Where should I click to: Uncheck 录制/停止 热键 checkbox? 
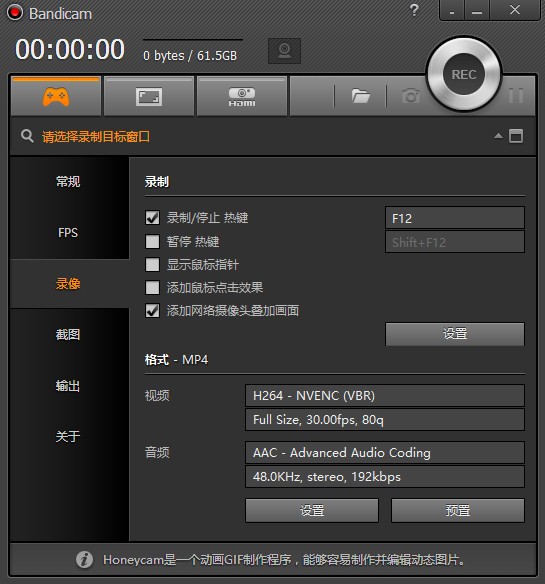[x=152, y=218]
